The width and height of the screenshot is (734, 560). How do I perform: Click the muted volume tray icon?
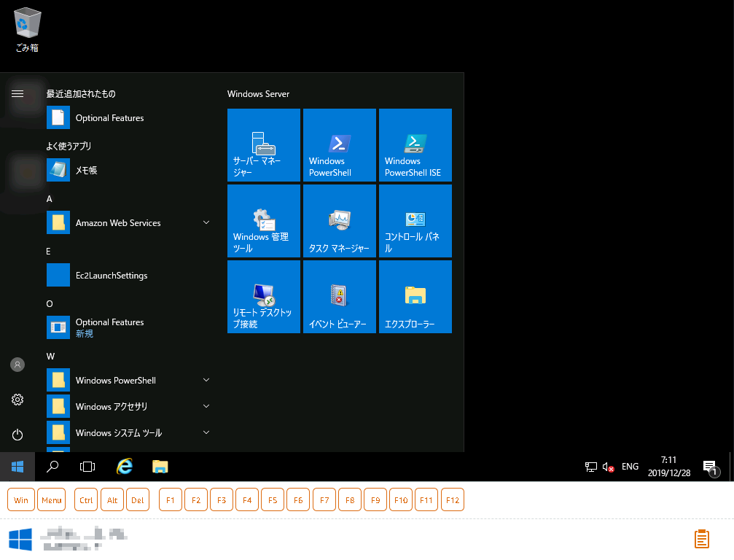pyautogui.click(x=608, y=467)
